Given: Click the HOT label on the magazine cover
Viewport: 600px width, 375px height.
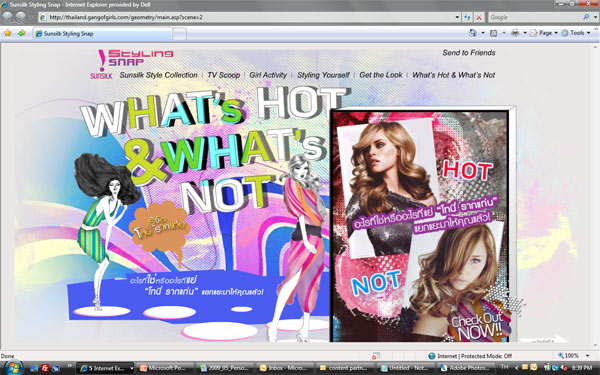Looking at the screenshot, I should click(x=468, y=171).
